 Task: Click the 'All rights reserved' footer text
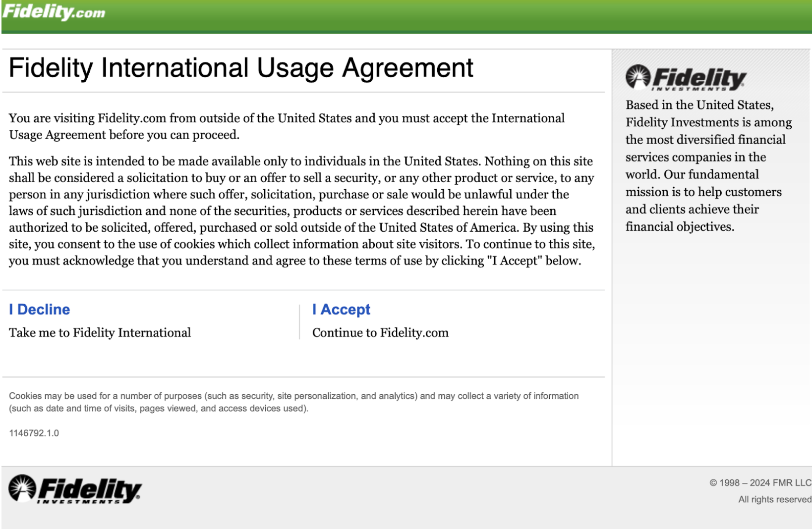click(775, 499)
